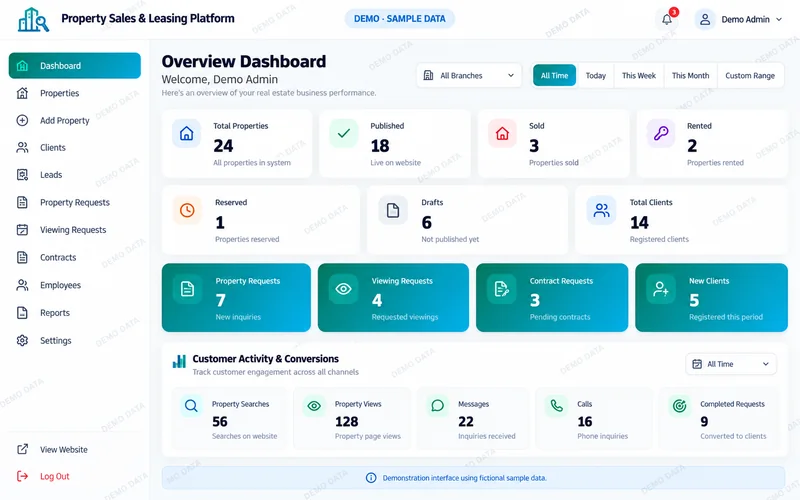Click the Total Clients people icon
Image resolution: width=800 pixels, height=500 pixels.
(x=602, y=210)
